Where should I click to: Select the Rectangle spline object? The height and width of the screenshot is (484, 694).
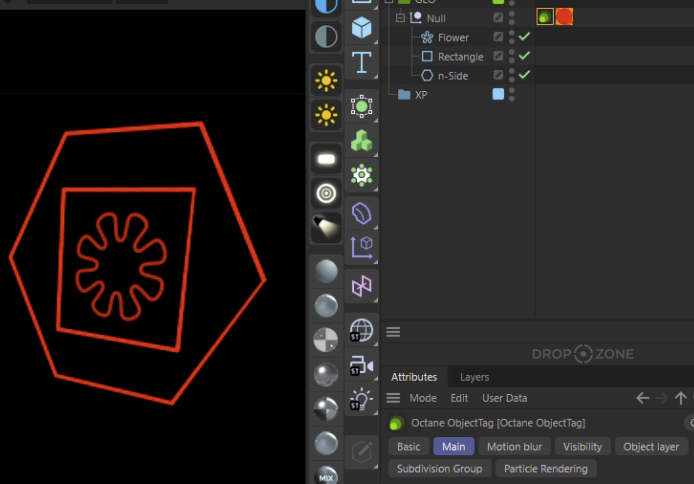point(461,57)
